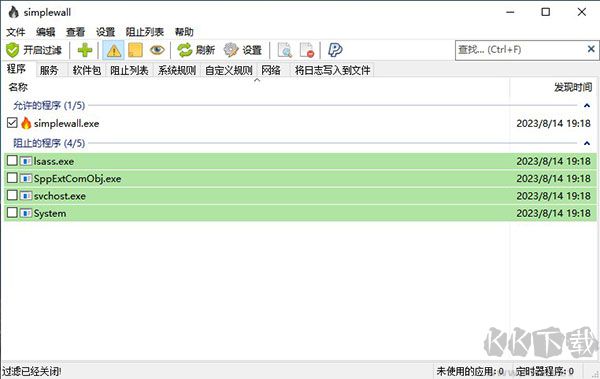Click the svchost.exe application icon

pyautogui.click(x=26, y=196)
